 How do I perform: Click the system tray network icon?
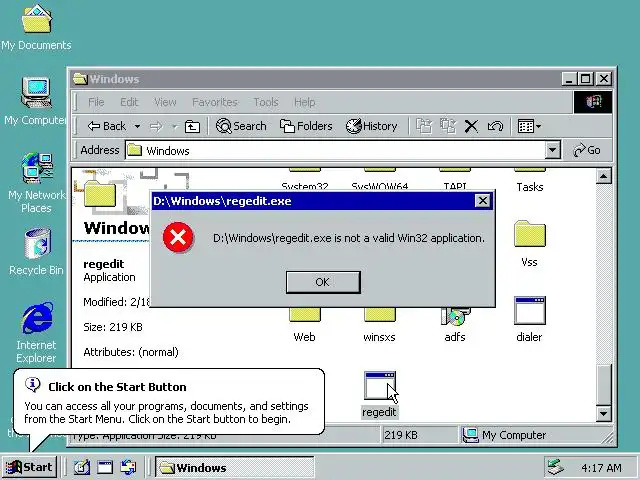coord(556,467)
